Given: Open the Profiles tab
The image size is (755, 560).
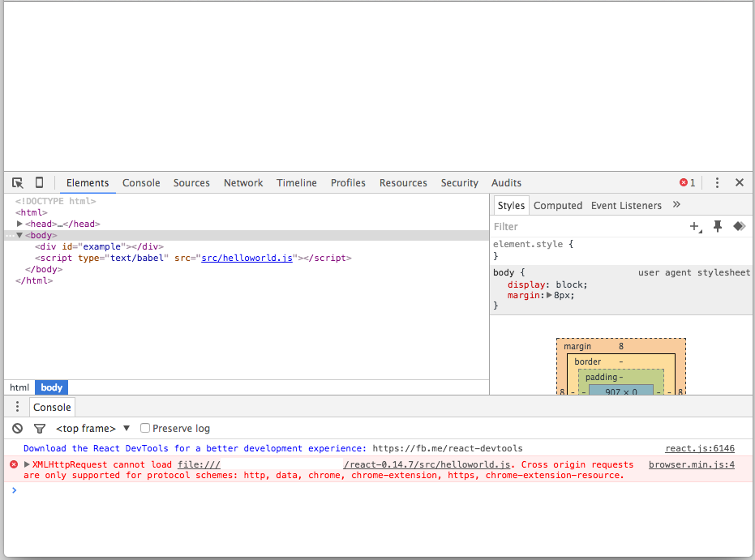Looking at the screenshot, I should [x=348, y=183].
